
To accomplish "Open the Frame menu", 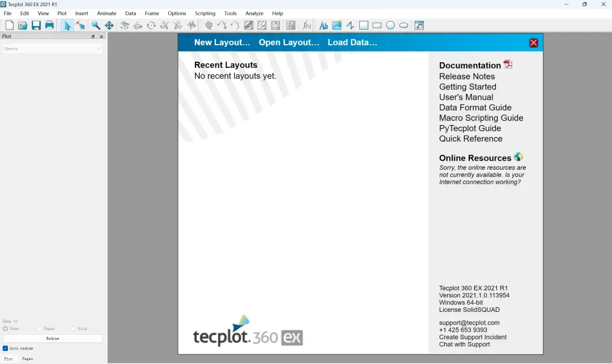I will [152, 13].
